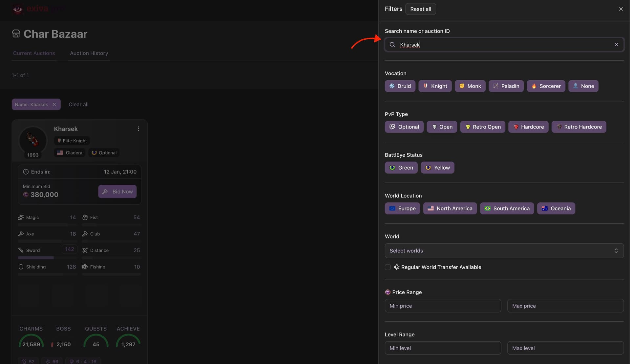Remove the Name: Kharsek filter chip
This screenshot has width=630, height=364.
coord(54,104)
